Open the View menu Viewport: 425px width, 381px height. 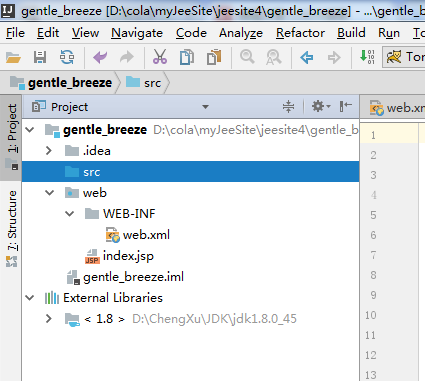pos(85,33)
